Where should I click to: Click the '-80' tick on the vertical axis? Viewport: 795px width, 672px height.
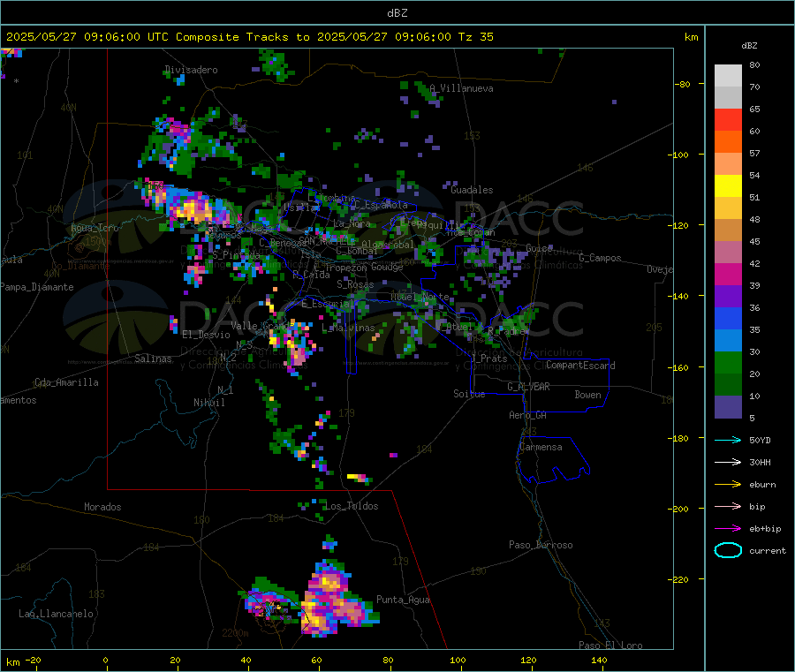[683, 84]
